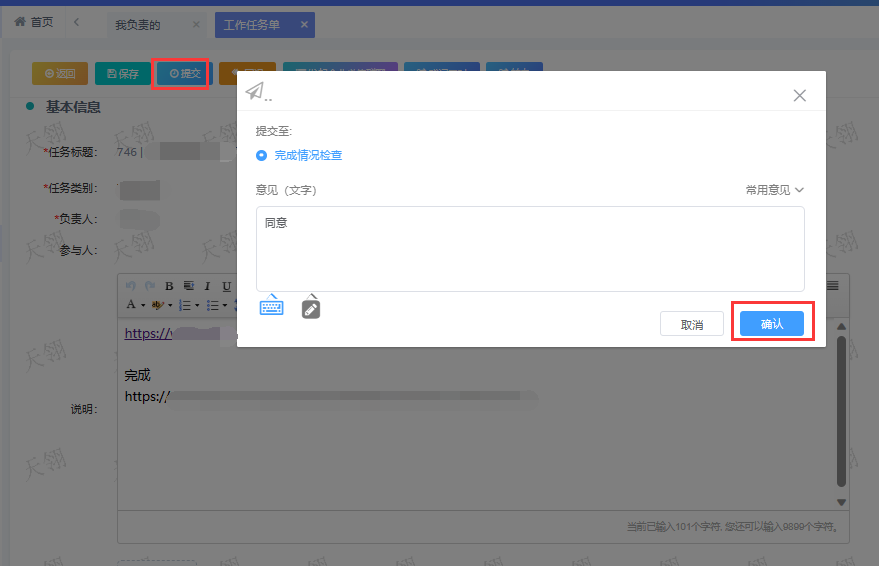This screenshot has height=566, width=879.
Task: Click the paper plane icon in dialog header
Action: pyautogui.click(x=255, y=91)
